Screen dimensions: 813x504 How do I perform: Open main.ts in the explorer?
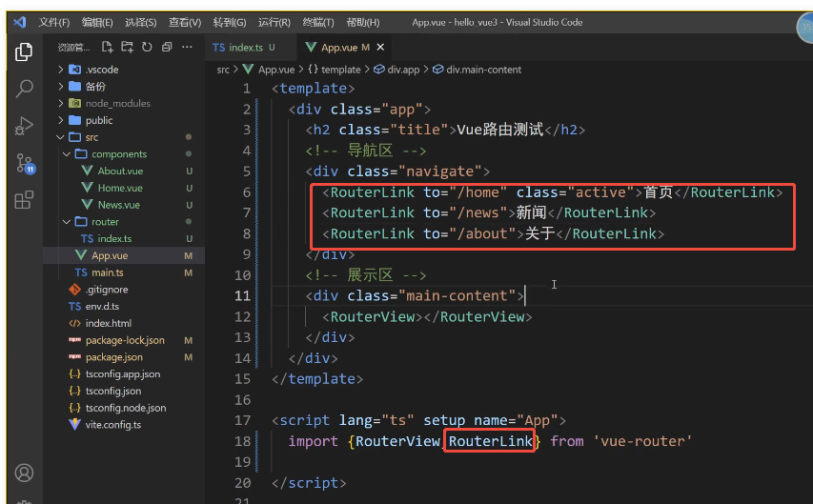click(108, 272)
